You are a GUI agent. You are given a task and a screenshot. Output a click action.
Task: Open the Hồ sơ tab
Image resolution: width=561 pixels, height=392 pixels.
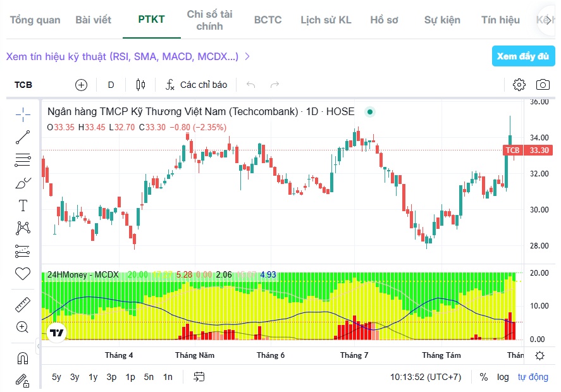[384, 20]
